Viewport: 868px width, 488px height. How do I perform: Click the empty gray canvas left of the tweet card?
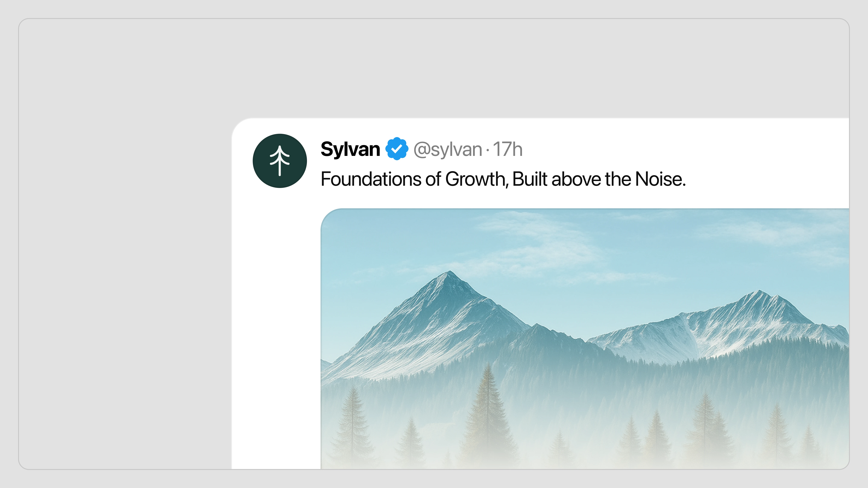tap(125, 269)
